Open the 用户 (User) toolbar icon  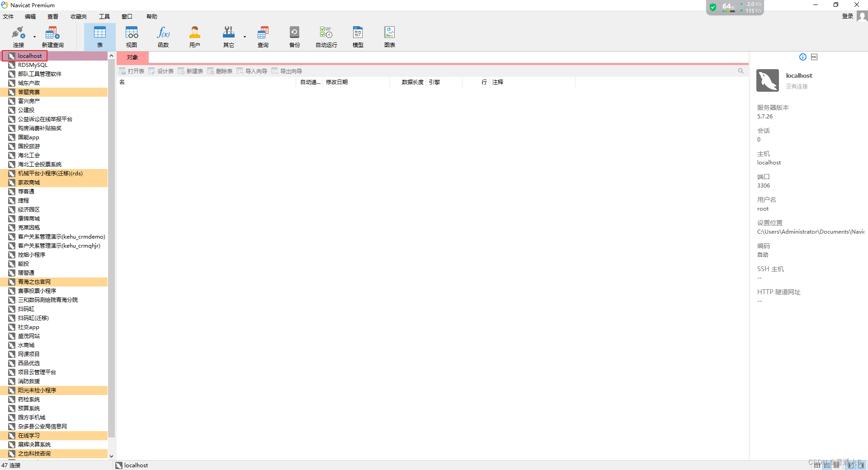click(x=195, y=37)
